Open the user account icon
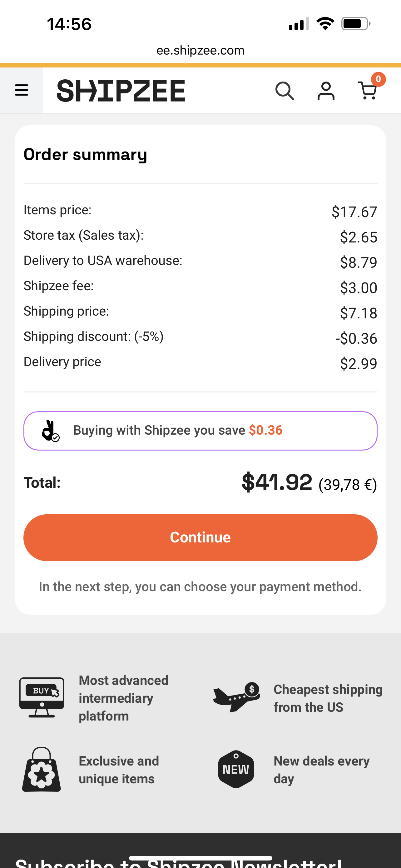Image resolution: width=401 pixels, height=868 pixels. [x=326, y=91]
